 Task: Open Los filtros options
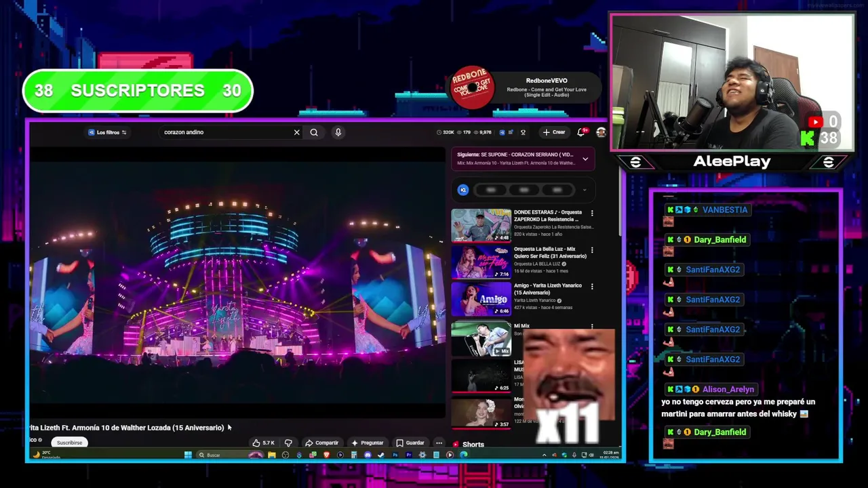point(107,132)
